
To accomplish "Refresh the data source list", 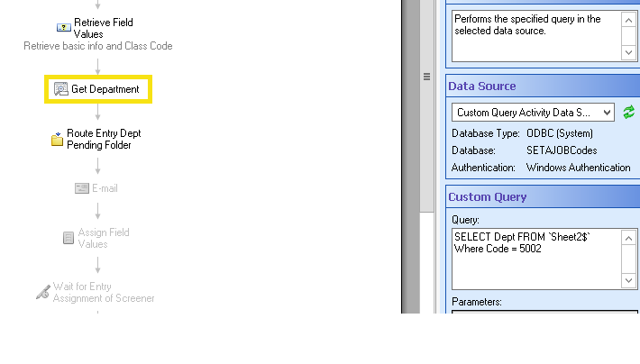I will click(x=628, y=113).
